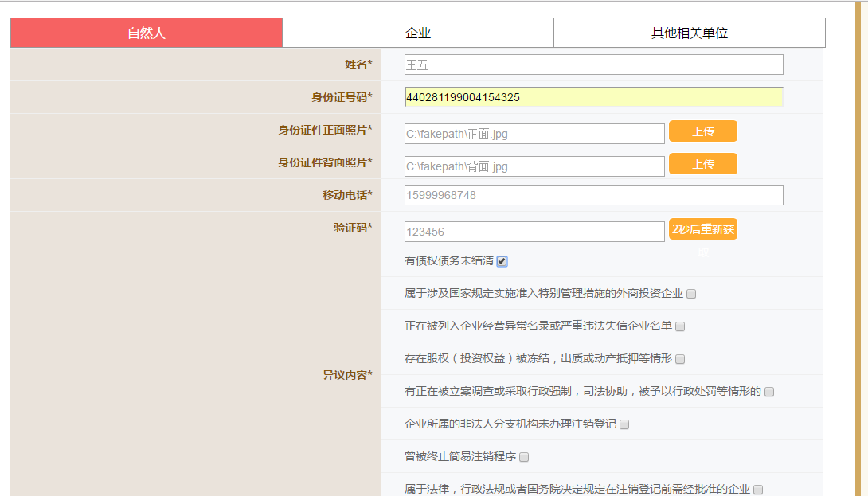Click the 姓名 input field

(593, 64)
